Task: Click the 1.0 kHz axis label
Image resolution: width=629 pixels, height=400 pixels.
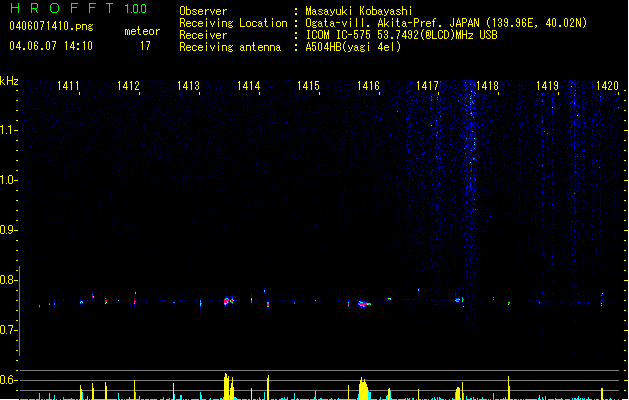Action: 7,180
